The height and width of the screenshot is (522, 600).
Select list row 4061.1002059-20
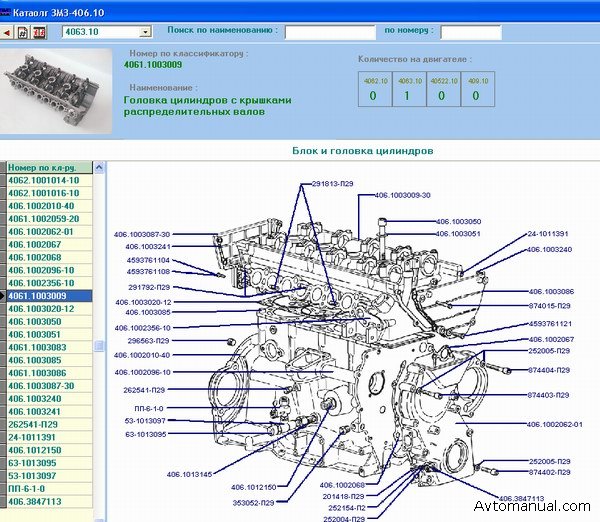pyautogui.click(x=49, y=219)
